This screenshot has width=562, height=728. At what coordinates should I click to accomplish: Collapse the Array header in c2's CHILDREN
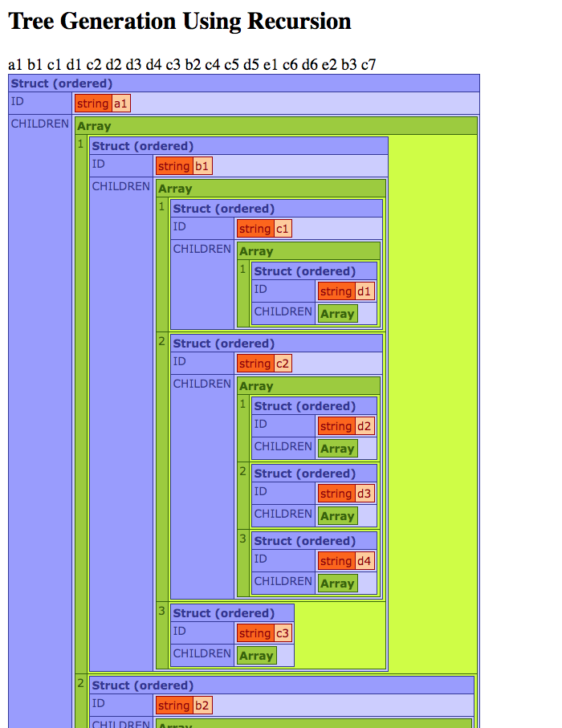[x=308, y=386]
